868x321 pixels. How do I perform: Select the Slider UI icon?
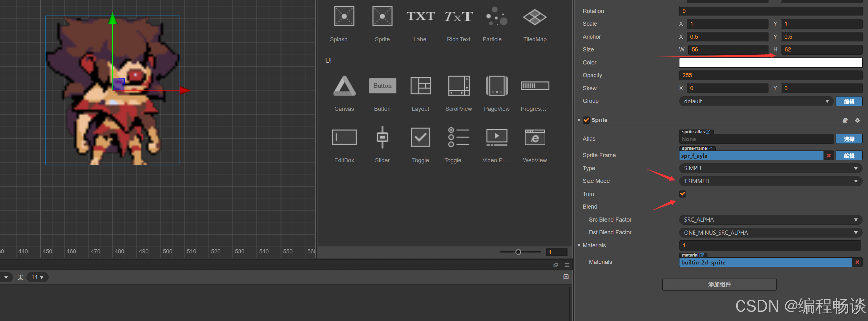(382, 137)
